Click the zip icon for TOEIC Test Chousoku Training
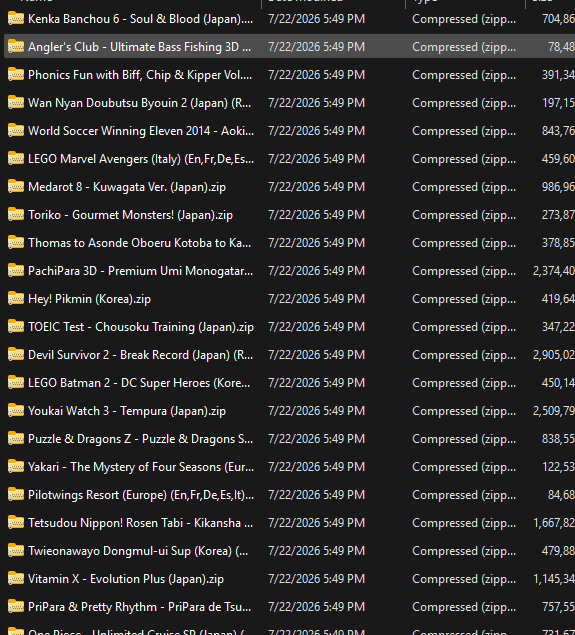 [x=16, y=326]
